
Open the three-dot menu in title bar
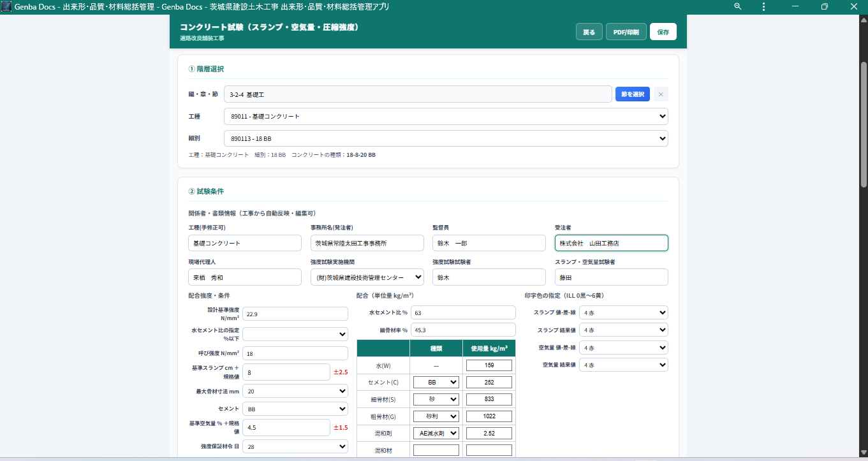click(x=764, y=6)
